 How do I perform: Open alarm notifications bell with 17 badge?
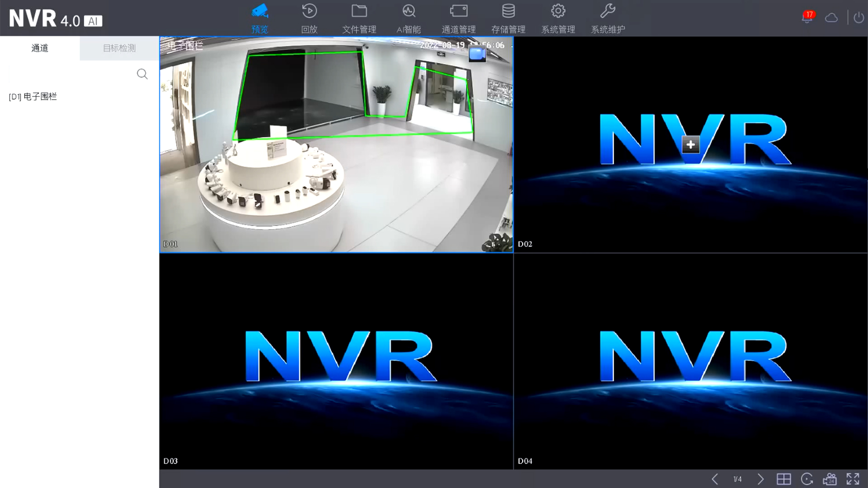click(x=808, y=17)
